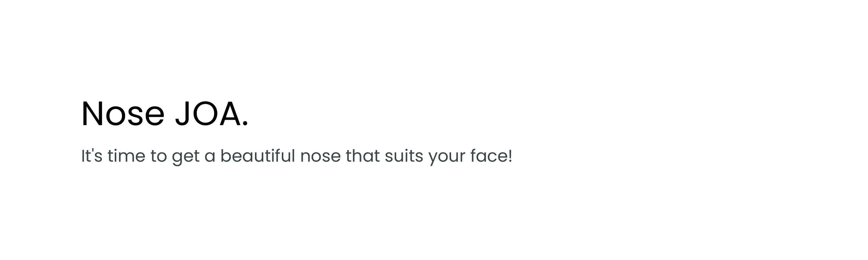Click the word "to" in the subtitle

point(158,156)
